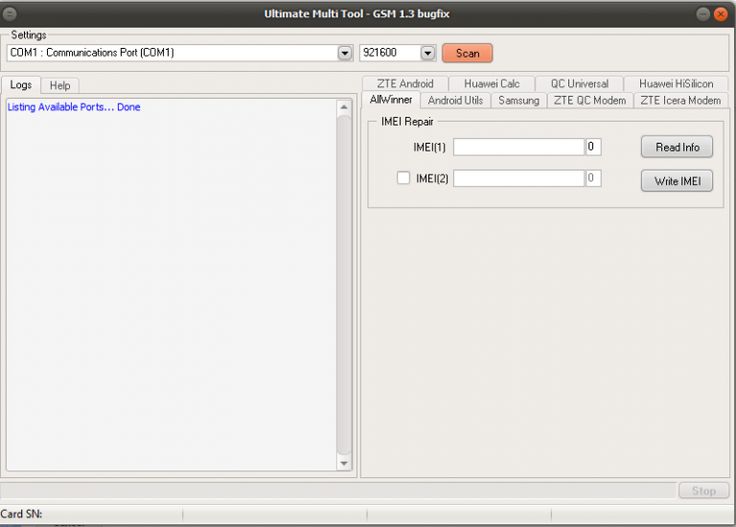Click the Write IMEI button
Screen dimensions: 736x527
(677, 181)
